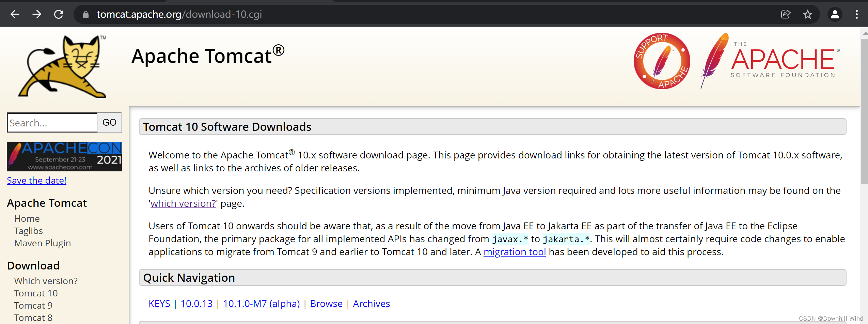
Task: View site security lock information
Action: click(x=86, y=14)
